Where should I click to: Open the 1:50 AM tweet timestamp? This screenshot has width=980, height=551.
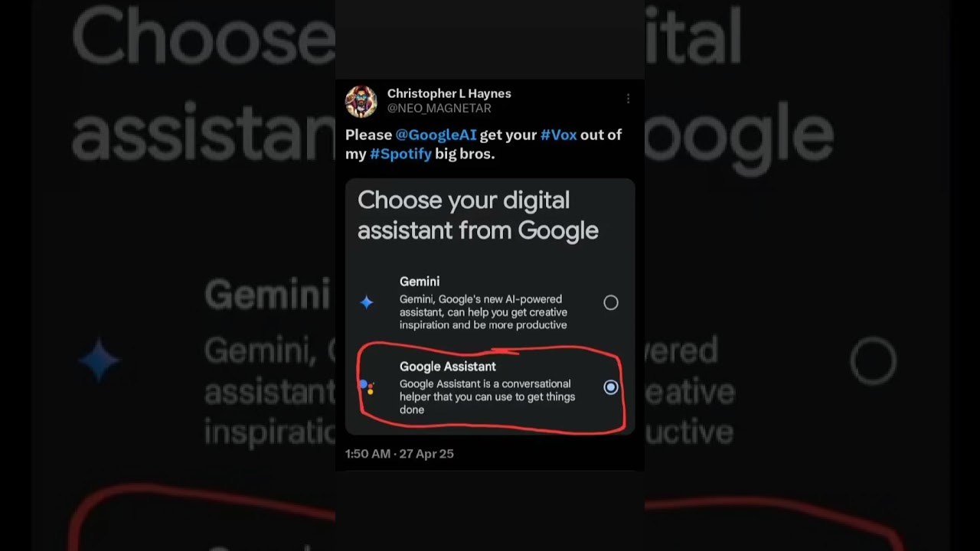click(x=367, y=454)
